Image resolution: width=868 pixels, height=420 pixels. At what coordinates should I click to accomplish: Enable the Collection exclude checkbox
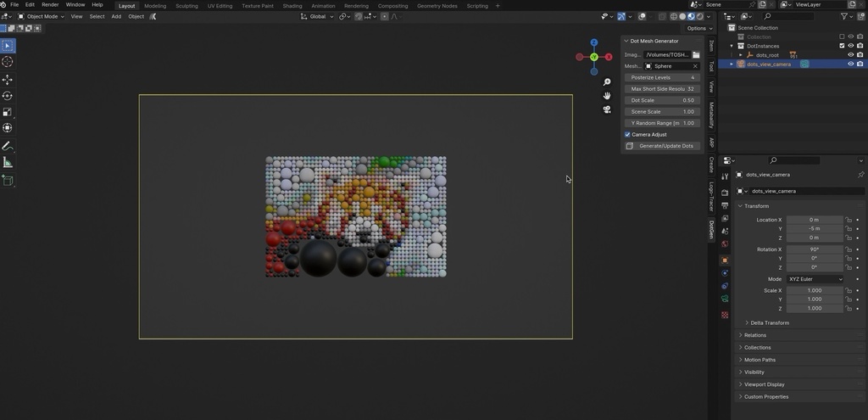[842, 36]
